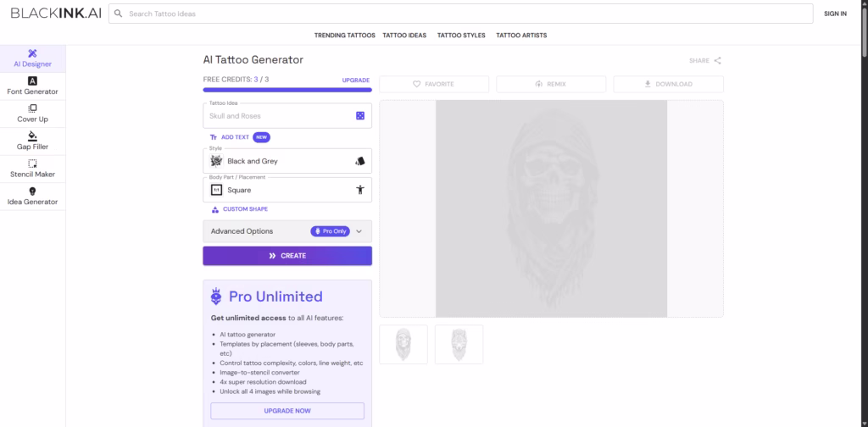
Task: Open the Black and Grey style selector
Action: (x=287, y=161)
